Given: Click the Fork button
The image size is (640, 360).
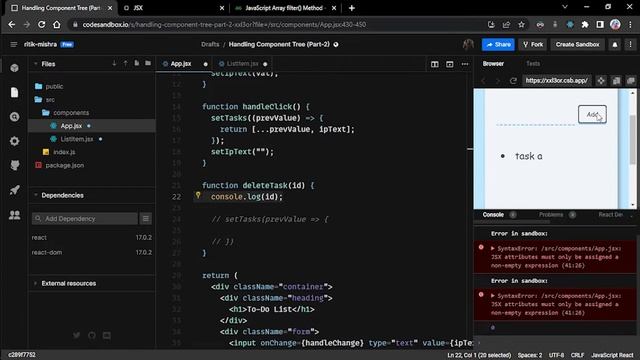Looking at the screenshot, I should [x=533, y=44].
